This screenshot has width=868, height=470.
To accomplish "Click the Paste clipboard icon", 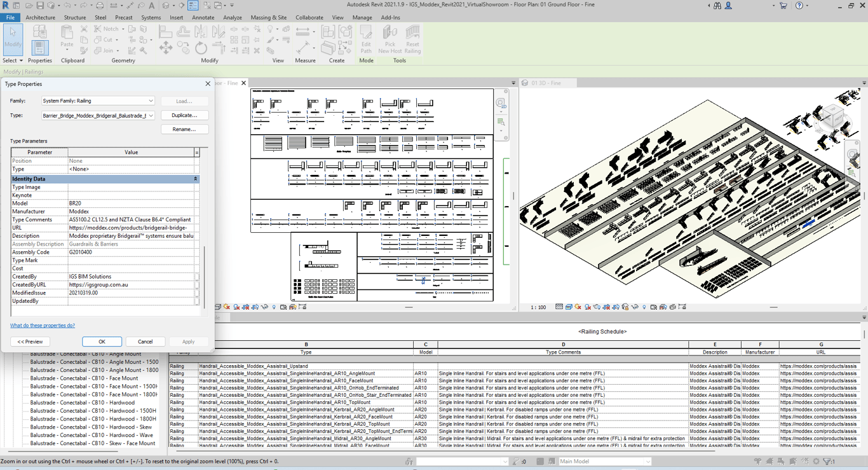I will pyautogui.click(x=67, y=36).
